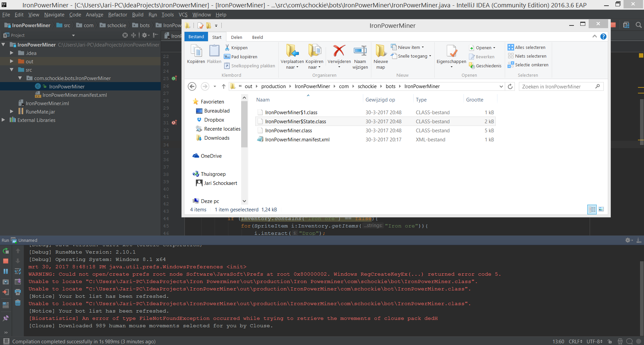Open Downloads in Explorer favorites
This screenshot has width=644, height=345.
click(x=217, y=138)
